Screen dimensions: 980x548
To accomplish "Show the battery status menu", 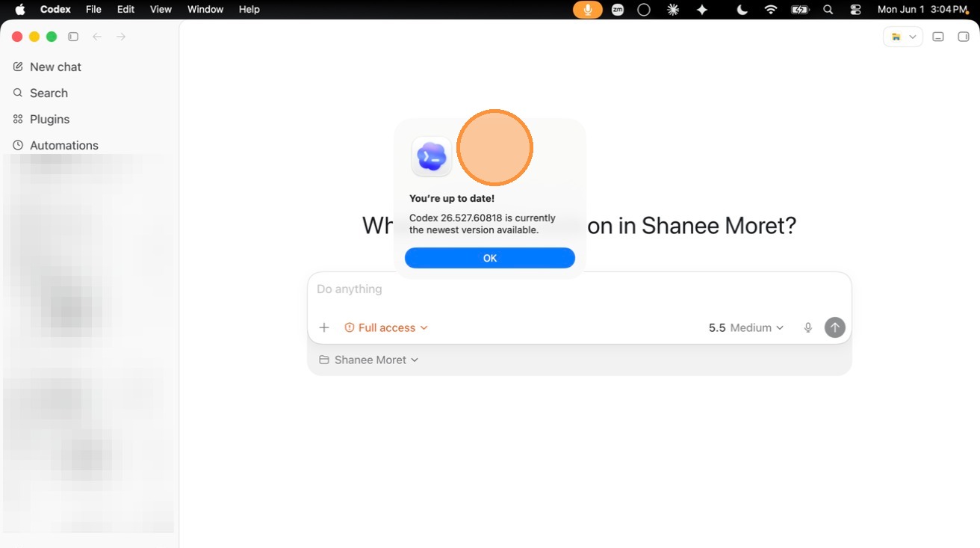I will pos(800,9).
